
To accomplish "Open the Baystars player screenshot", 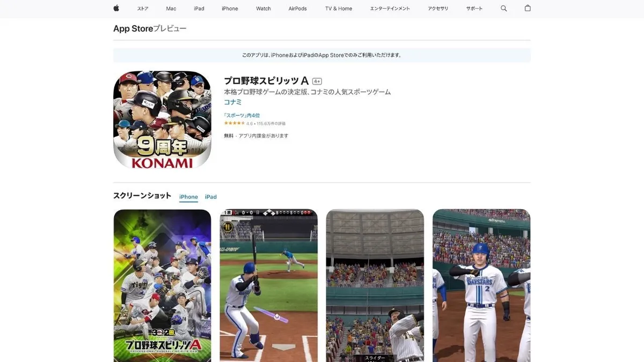I will click(x=481, y=285).
